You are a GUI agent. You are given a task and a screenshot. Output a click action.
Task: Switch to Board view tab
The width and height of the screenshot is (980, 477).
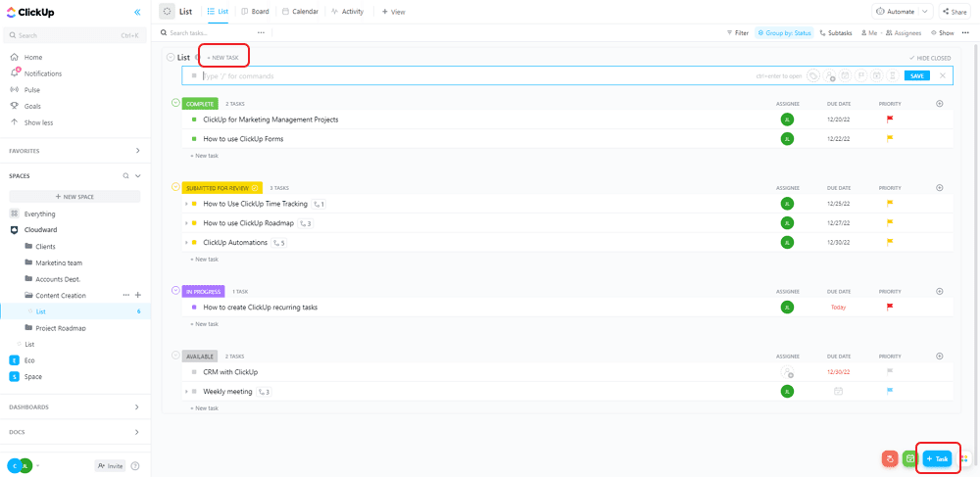click(255, 11)
